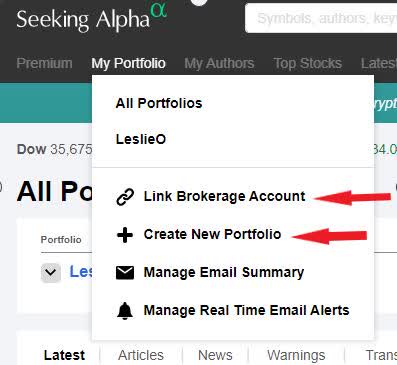Open the My Authors nav item
Viewport: 397px width, 365px height.
(x=219, y=63)
